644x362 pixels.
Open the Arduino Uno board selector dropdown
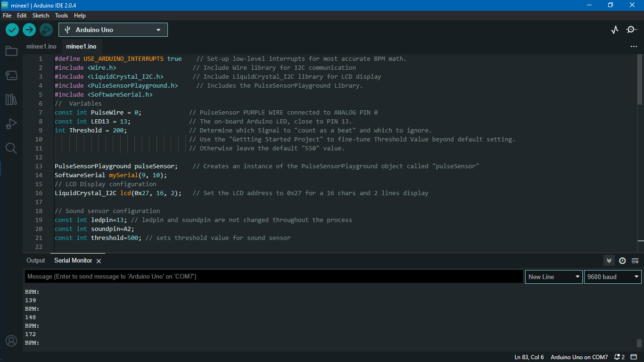tap(113, 29)
